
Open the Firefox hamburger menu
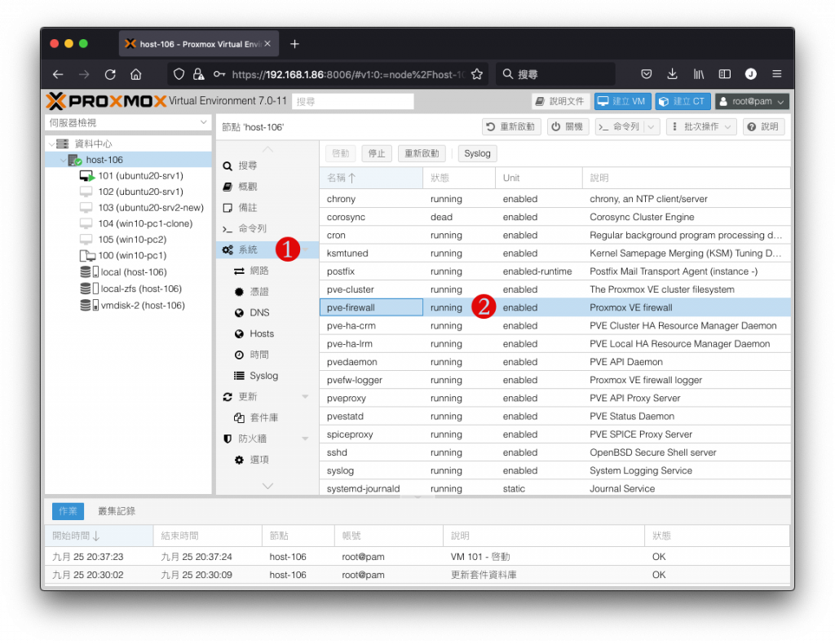(776, 74)
